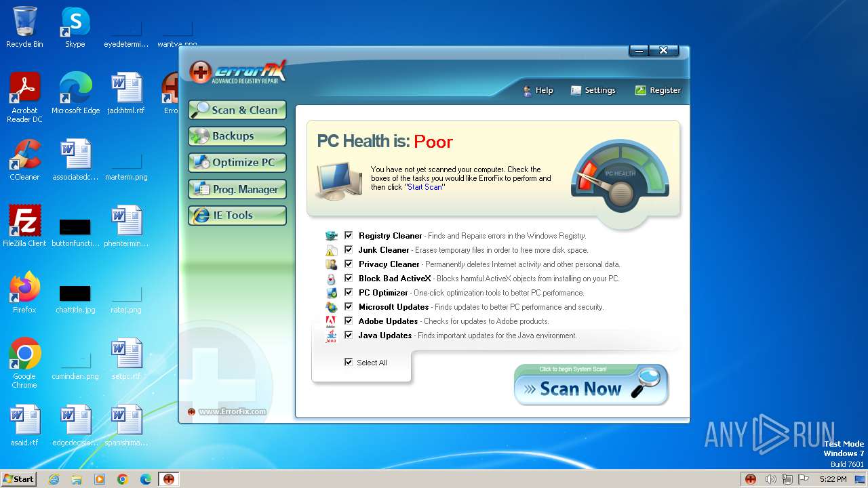Select the chattitle.jpg file
Image resolution: width=868 pixels, height=488 pixels.
75,299
